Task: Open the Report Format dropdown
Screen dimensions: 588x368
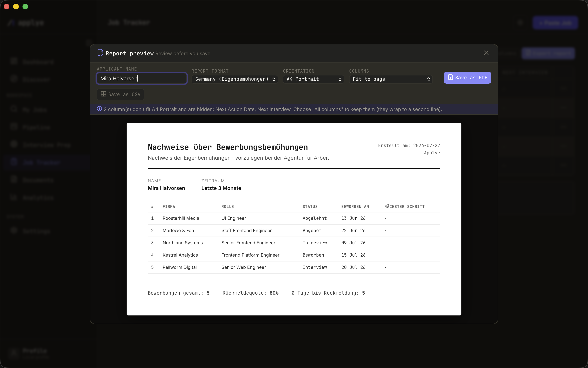Action: click(x=235, y=79)
